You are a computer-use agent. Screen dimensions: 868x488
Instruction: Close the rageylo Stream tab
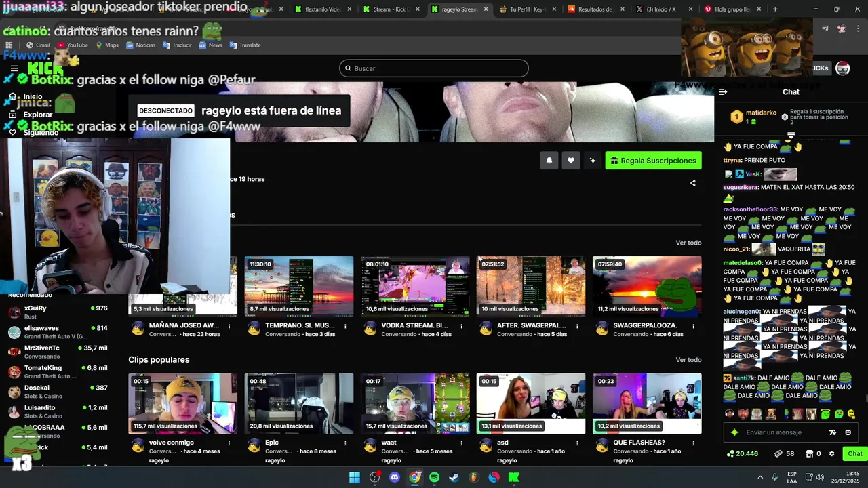[486, 9]
